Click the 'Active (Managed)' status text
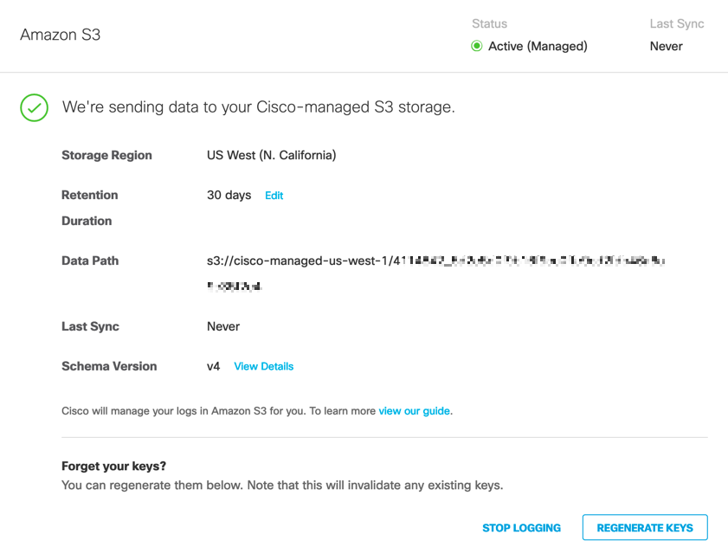This screenshot has width=728, height=560. tap(538, 47)
